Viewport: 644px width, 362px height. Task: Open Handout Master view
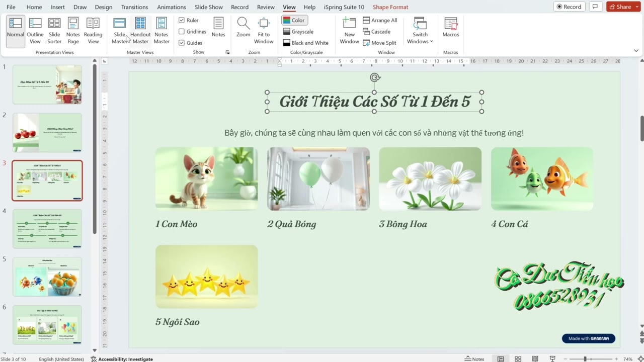tap(140, 31)
